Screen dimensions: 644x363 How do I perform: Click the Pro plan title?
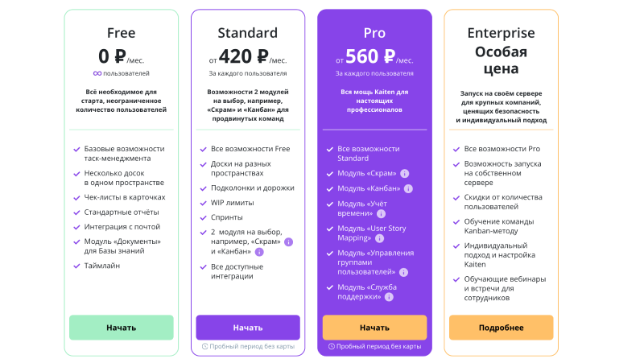click(x=374, y=33)
